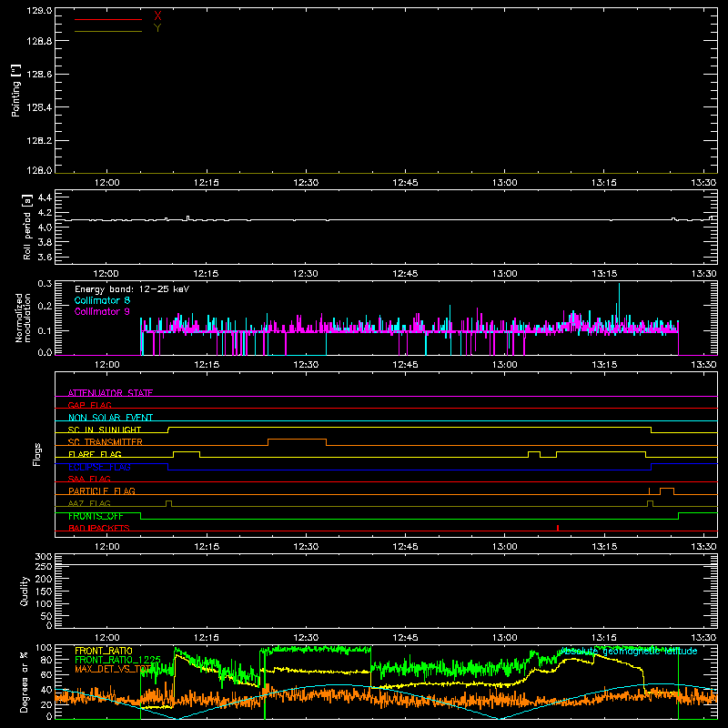
Task: Click 12:15 under the Pointing panel
Action: pos(207,183)
